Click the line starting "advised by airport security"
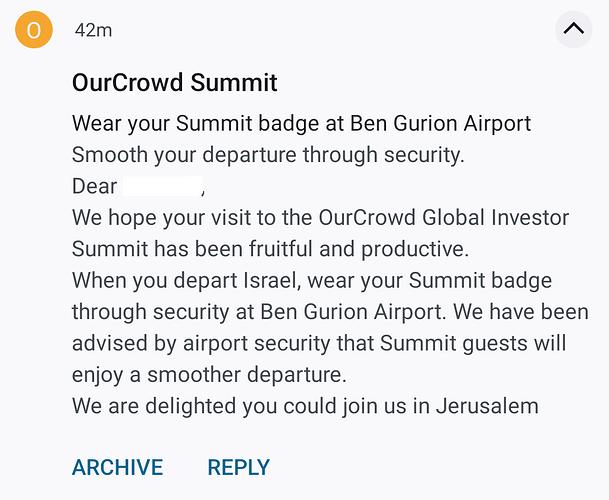This screenshot has height=500, width=609. pyautogui.click(x=320, y=343)
